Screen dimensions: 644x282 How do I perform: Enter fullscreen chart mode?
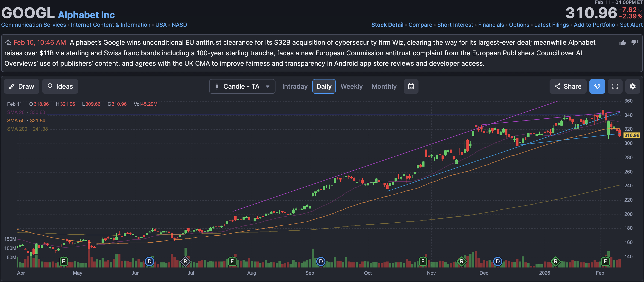[615, 86]
